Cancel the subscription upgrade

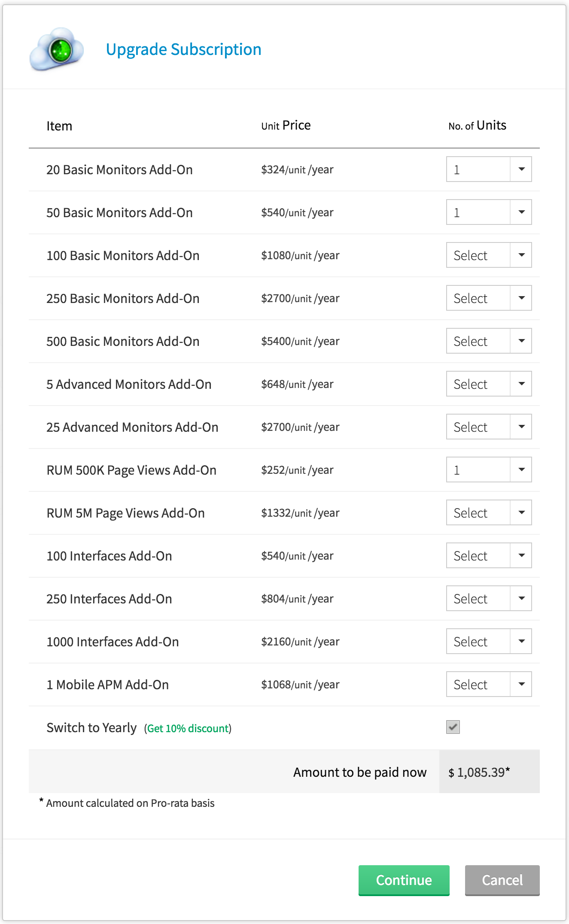502,880
